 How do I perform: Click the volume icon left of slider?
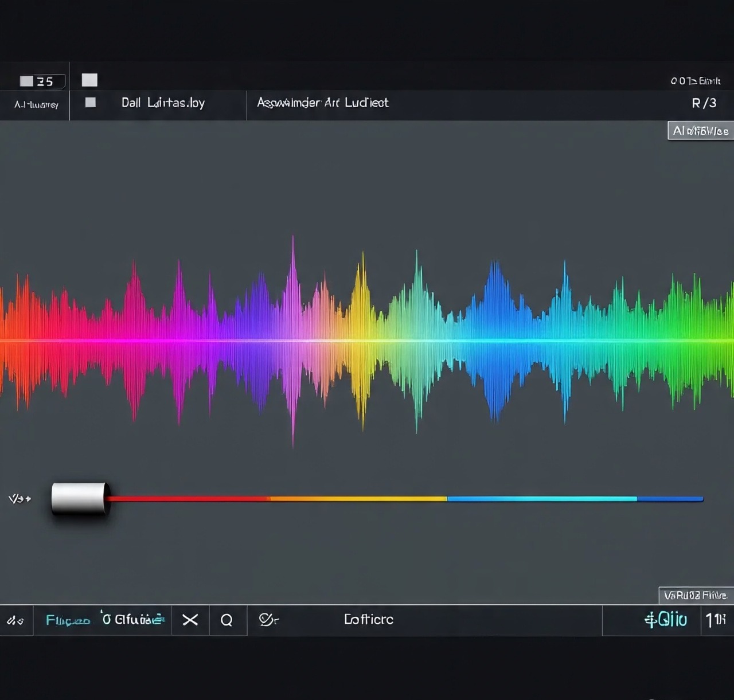19,498
